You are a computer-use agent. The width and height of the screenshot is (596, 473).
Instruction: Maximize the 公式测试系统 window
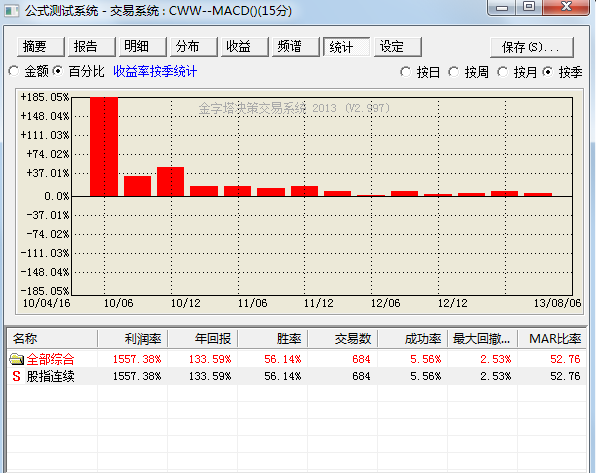529,7
